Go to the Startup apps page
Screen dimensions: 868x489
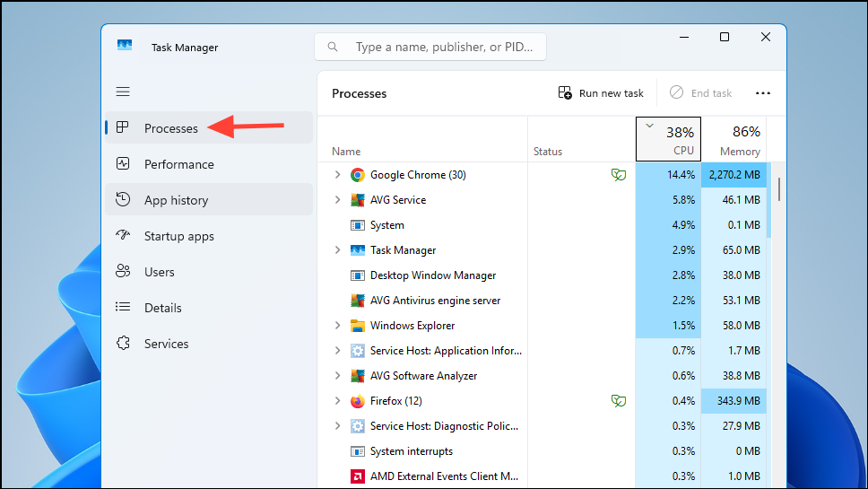click(x=209, y=236)
